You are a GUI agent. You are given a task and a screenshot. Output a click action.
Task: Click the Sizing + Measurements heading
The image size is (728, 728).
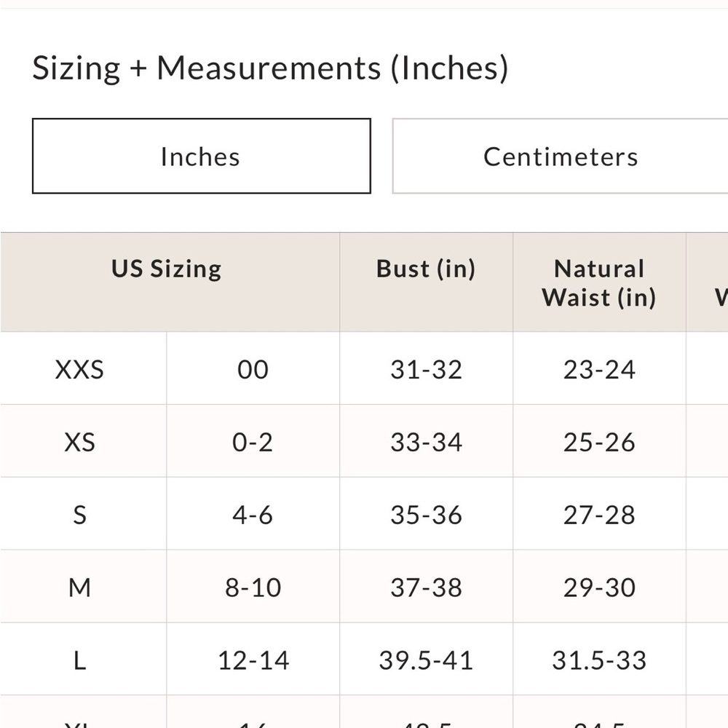click(x=270, y=68)
